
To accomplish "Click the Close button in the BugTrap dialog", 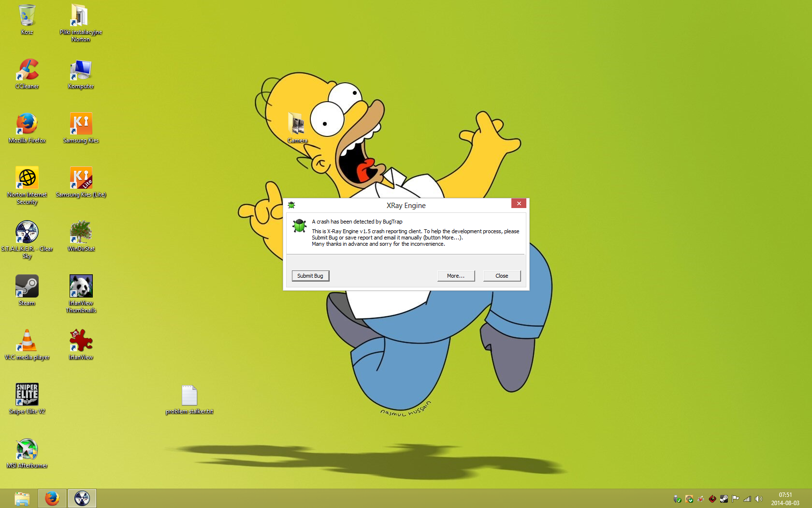I will tap(502, 276).
